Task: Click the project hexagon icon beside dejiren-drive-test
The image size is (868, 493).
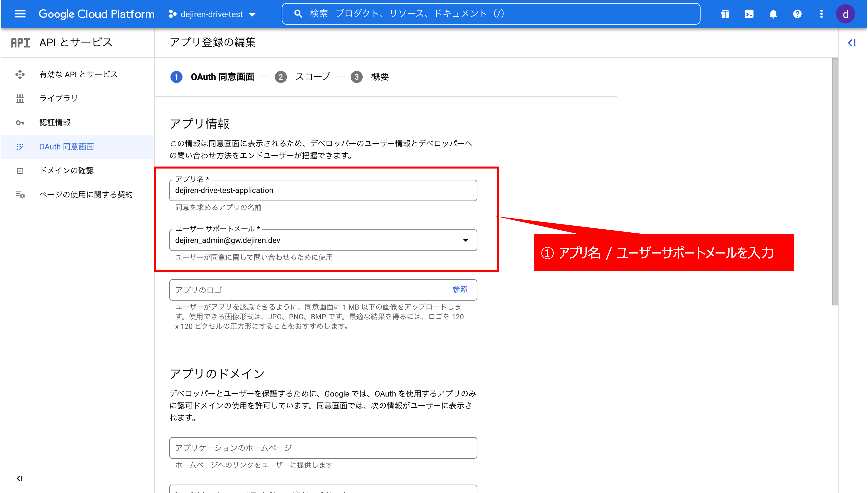Action: click(172, 14)
